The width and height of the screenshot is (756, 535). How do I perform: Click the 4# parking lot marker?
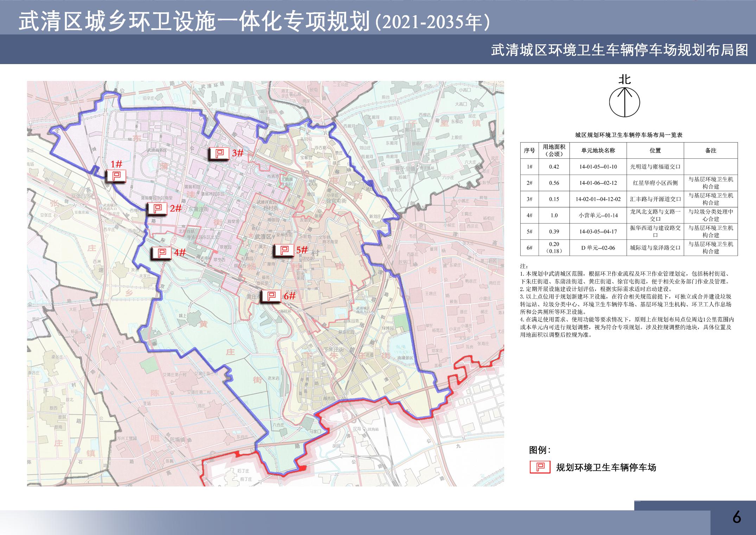pyautogui.click(x=161, y=252)
